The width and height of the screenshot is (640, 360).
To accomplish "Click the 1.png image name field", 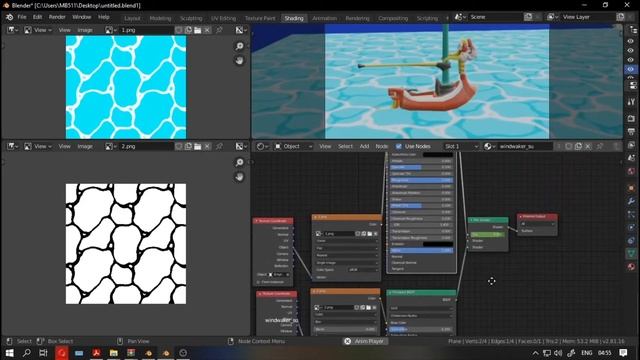I will [x=146, y=30].
